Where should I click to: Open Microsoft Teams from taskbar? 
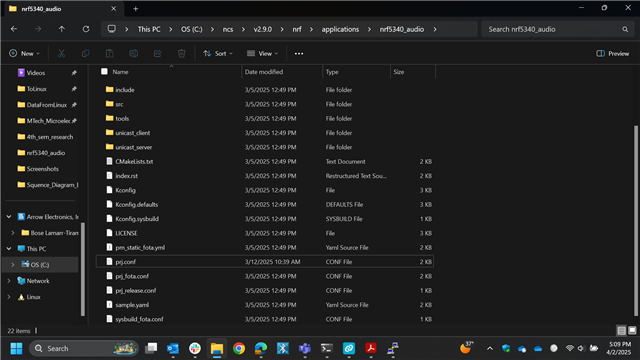click(305, 349)
